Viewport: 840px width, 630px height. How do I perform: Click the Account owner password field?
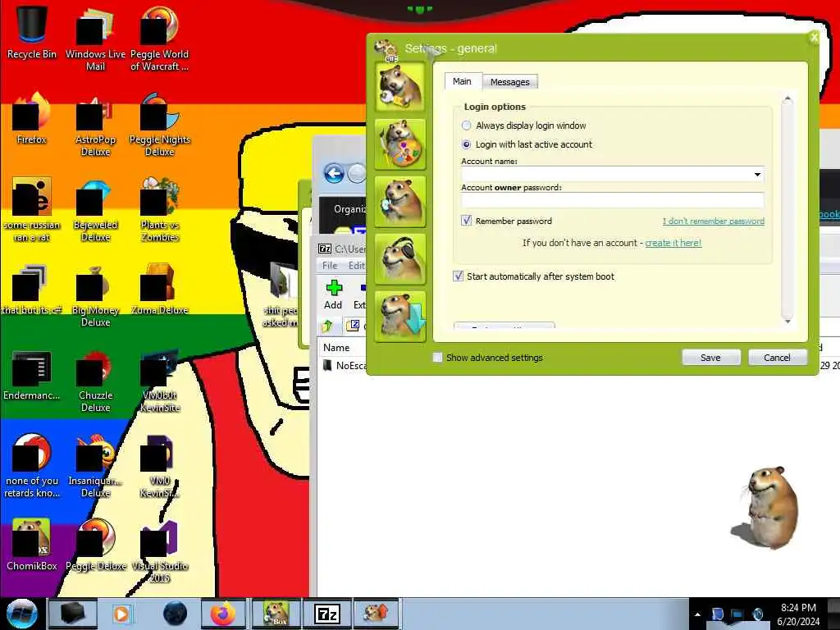(x=612, y=200)
